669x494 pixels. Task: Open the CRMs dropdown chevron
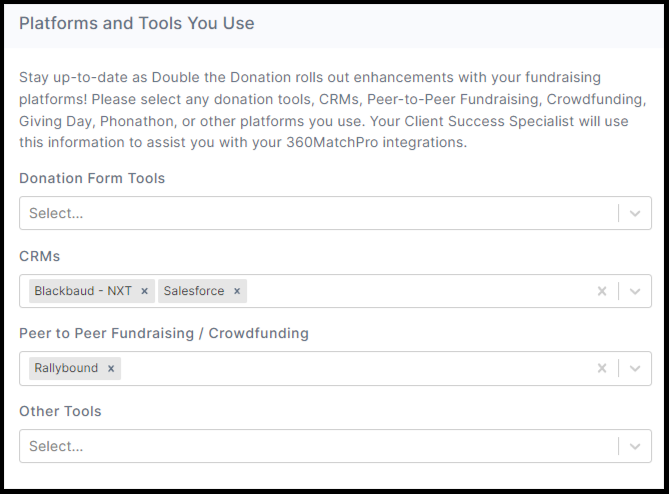635,291
